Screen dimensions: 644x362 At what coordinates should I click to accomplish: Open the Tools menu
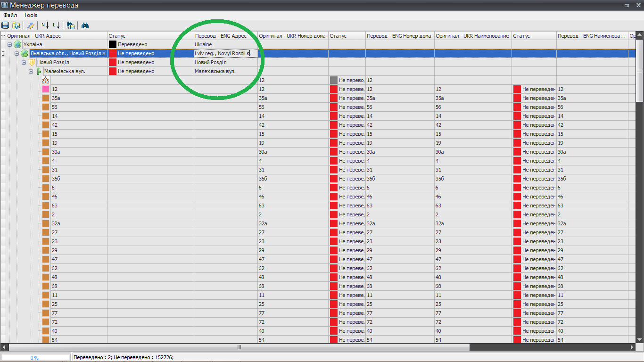coord(31,15)
